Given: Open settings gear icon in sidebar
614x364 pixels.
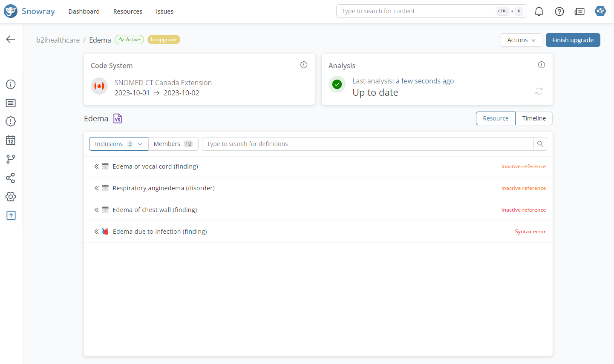Looking at the screenshot, I should [x=11, y=197].
